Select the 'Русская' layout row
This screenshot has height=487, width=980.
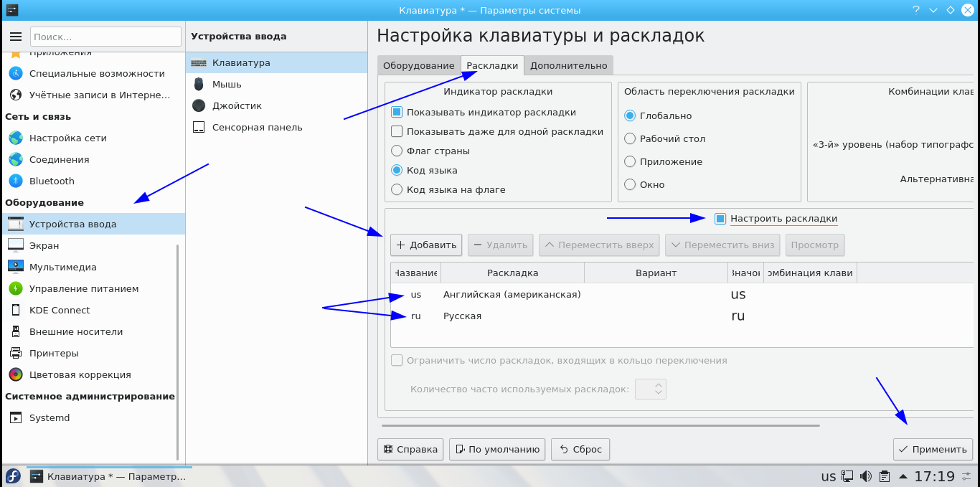(462, 316)
